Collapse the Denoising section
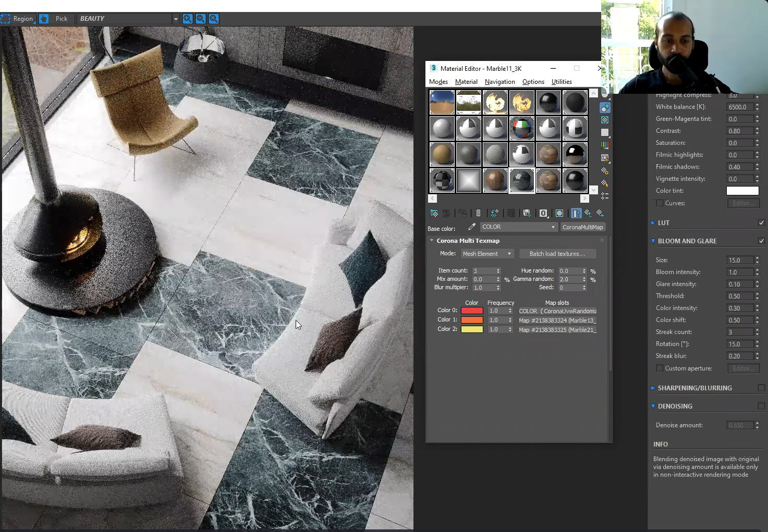This screenshot has height=532, width=768. pyautogui.click(x=653, y=406)
